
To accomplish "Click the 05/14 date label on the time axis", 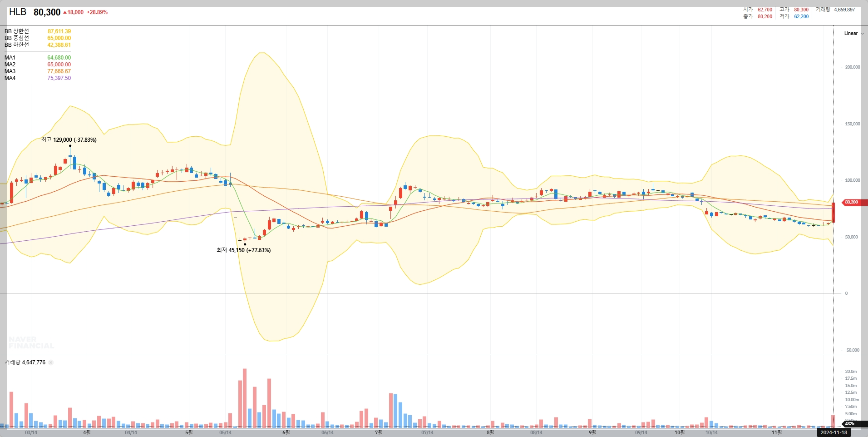I will pos(226,433).
